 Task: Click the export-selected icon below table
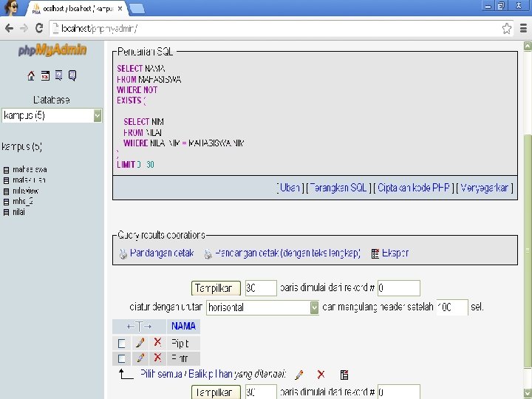tap(344, 375)
